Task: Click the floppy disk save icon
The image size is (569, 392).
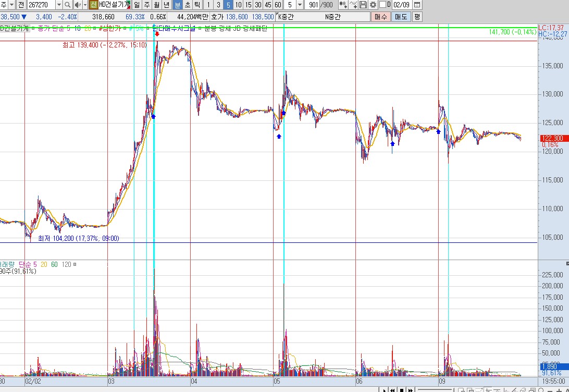Action: (x=363, y=5)
